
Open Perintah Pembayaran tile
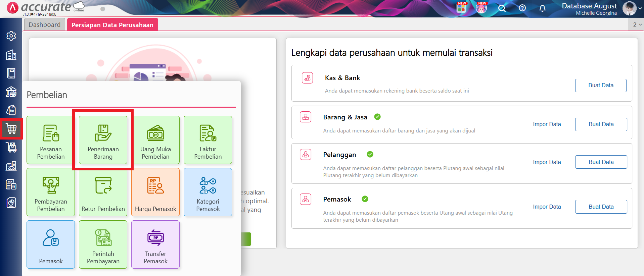[103, 244]
